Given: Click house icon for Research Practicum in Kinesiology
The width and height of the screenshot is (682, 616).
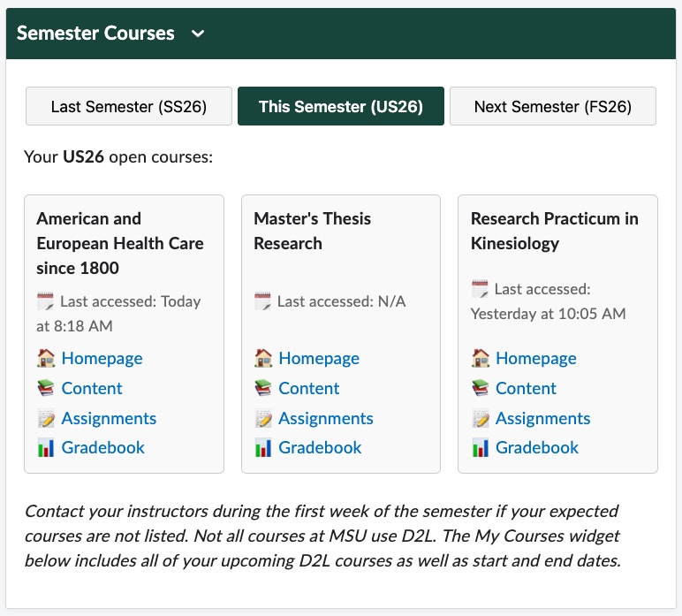Looking at the screenshot, I should (x=481, y=359).
